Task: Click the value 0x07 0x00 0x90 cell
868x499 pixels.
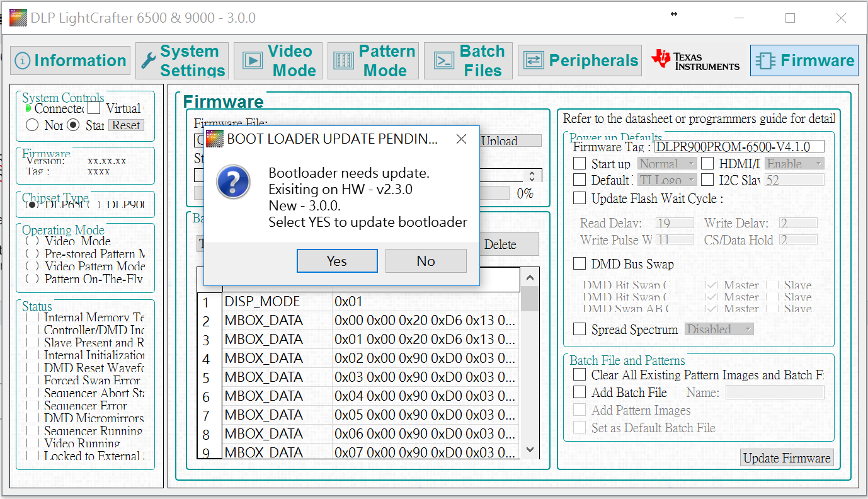Action: 426,452
